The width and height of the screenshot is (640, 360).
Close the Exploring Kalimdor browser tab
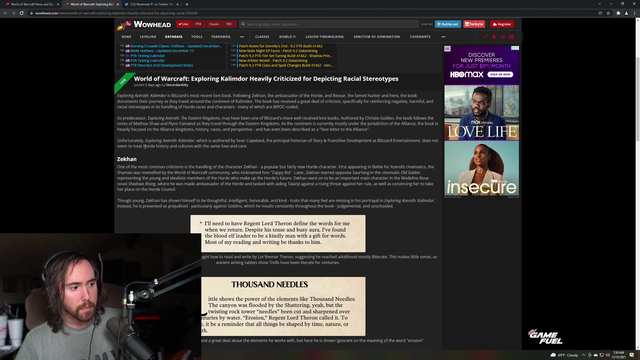118,4
